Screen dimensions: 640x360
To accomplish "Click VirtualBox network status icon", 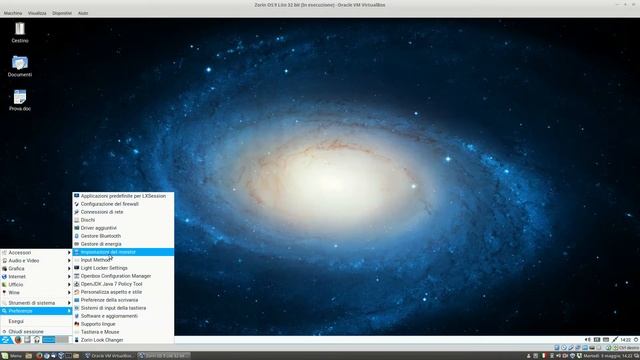I will 578,348.
